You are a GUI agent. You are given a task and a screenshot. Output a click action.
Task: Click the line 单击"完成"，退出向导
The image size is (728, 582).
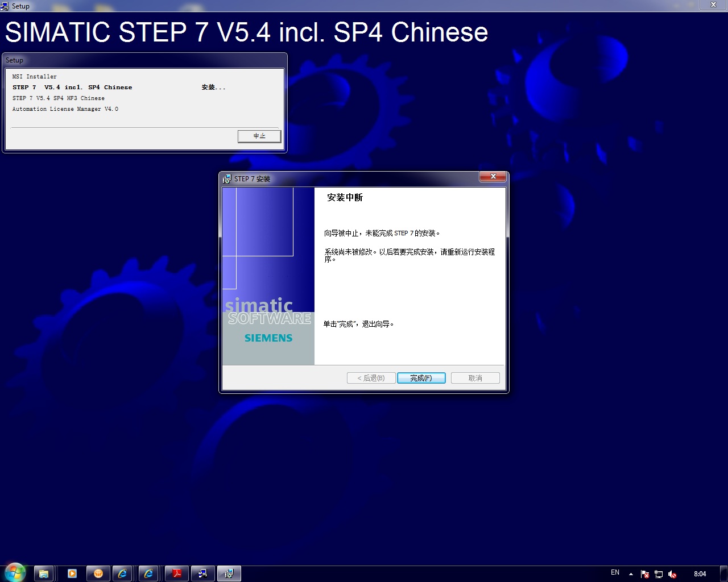(x=358, y=324)
